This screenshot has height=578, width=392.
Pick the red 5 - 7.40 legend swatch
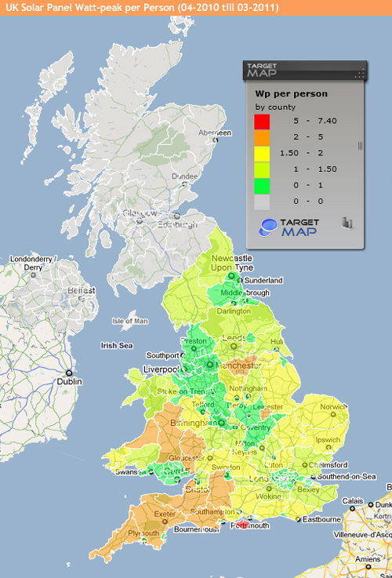[x=262, y=122]
